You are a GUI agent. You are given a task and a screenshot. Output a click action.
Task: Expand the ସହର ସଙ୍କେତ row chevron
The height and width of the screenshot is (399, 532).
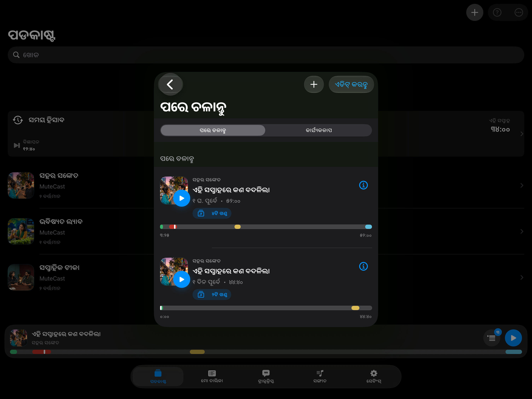[x=522, y=185]
